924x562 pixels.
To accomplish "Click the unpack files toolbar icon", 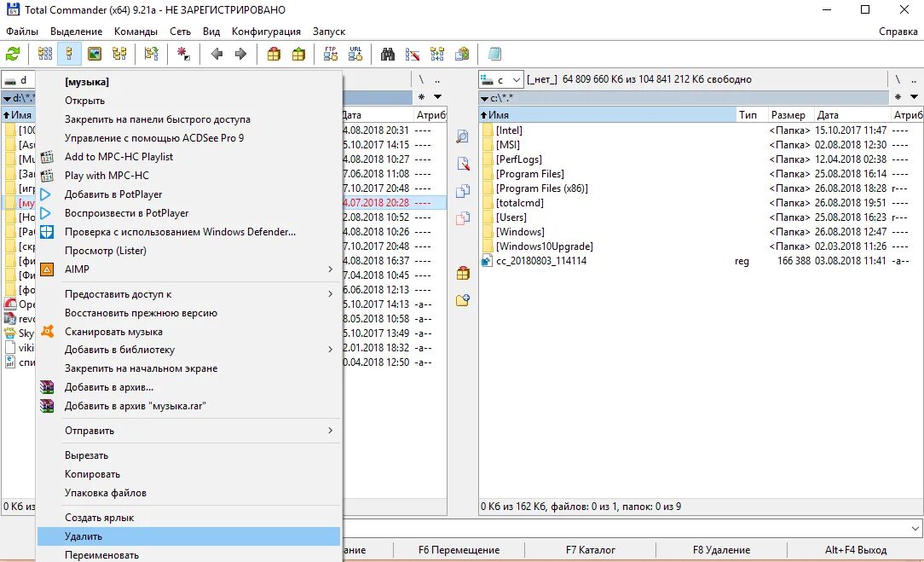I will 299,55.
